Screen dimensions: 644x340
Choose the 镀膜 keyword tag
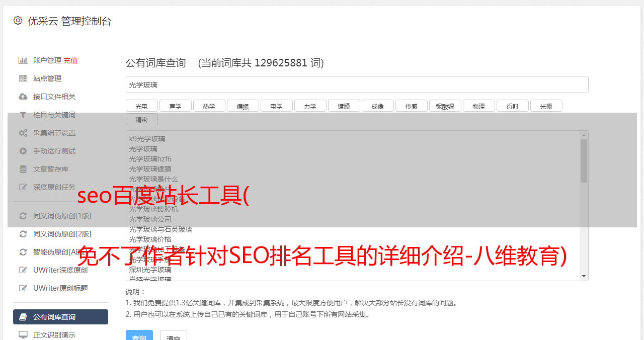click(x=344, y=106)
